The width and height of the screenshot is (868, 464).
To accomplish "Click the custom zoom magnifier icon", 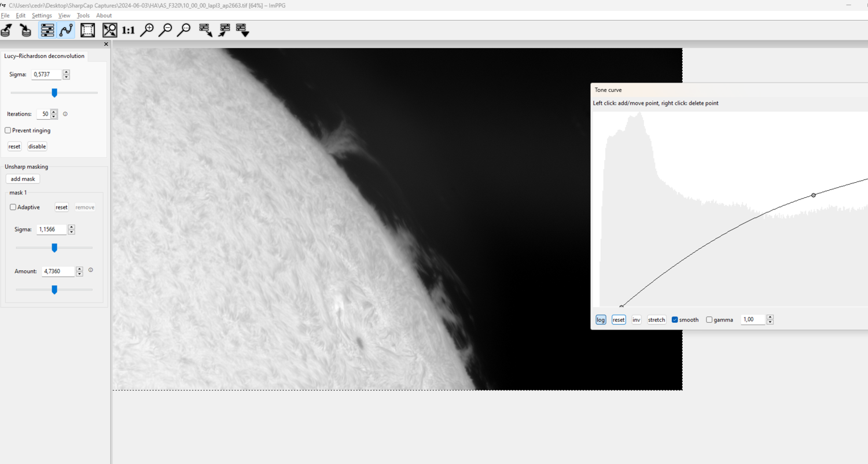I will coord(184,30).
